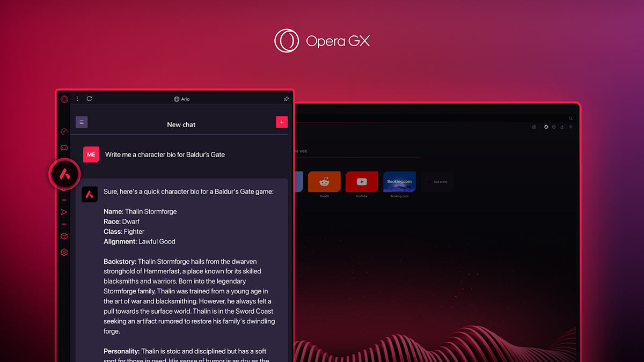The width and height of the screenshot is (644, 362).
Task: Pin the Aria tab
Action: click(286, 99)
